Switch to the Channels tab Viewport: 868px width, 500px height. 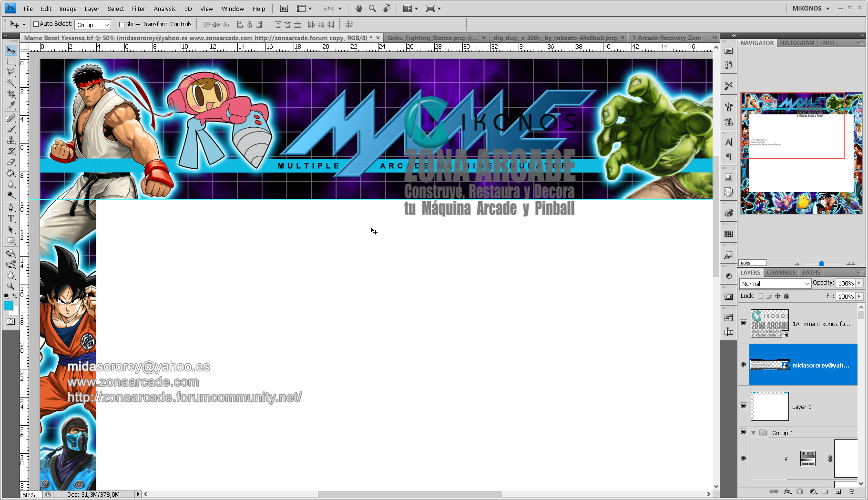pos(781,273)
